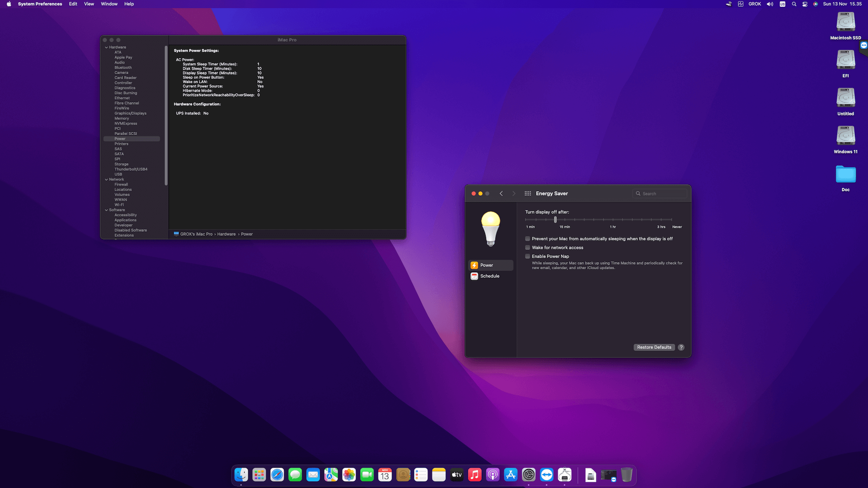
Task: Open Launchpad from the Dock
Action: click(x=259, y=474)
